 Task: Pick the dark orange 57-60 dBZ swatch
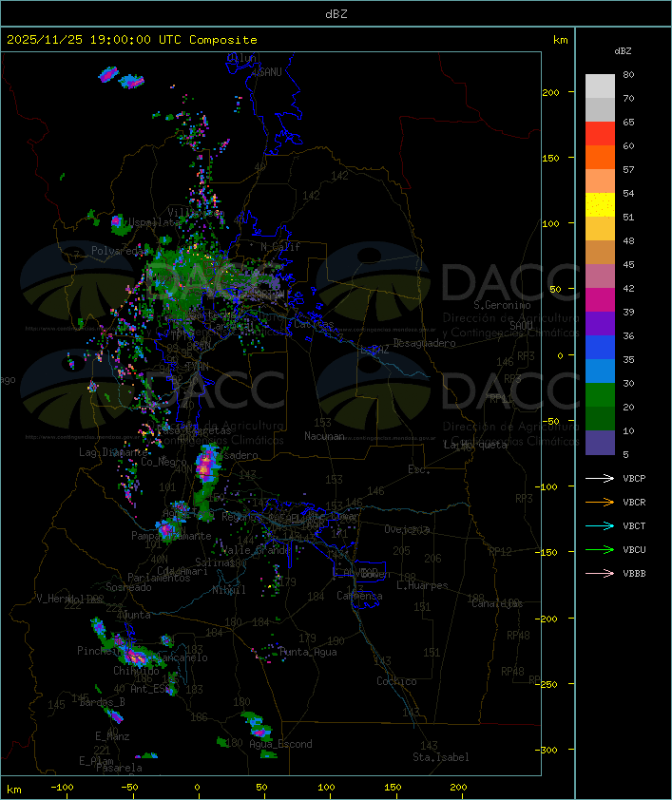(600, 158)
